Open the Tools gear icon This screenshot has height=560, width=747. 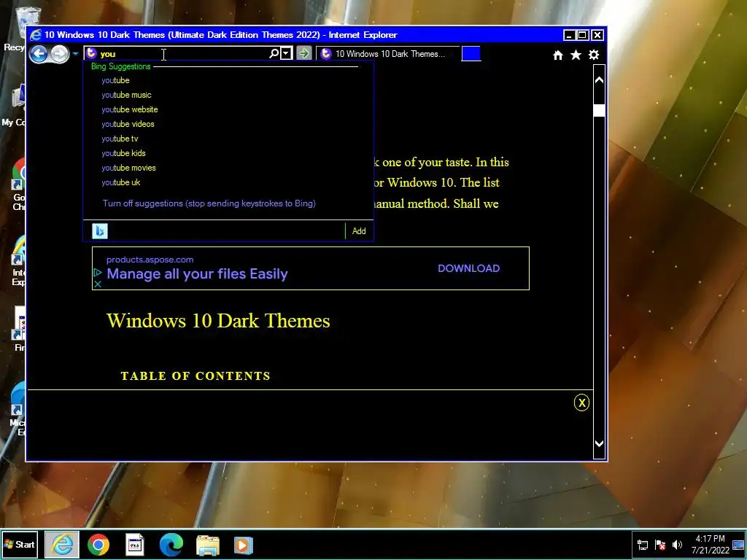tap(594, 55)
